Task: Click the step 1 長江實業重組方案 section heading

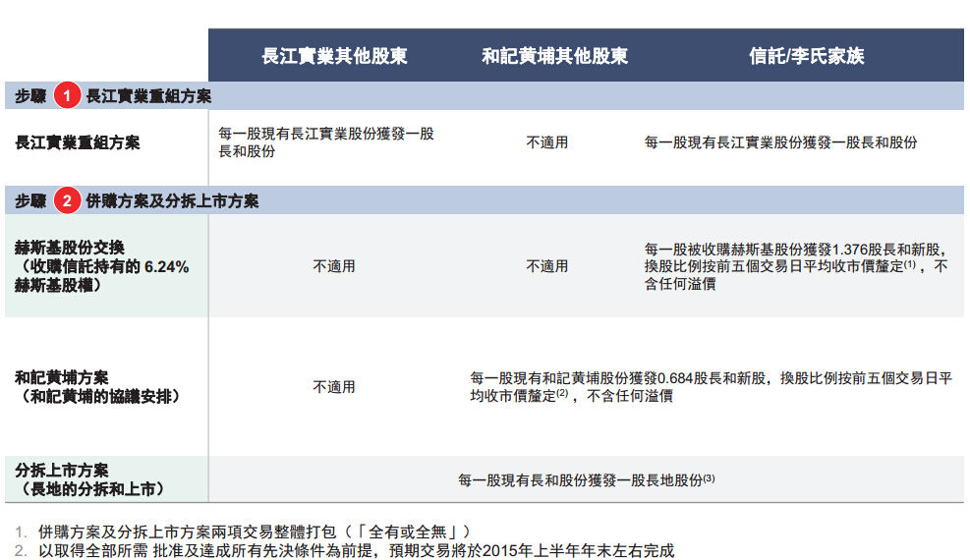Action: [148, 96]
